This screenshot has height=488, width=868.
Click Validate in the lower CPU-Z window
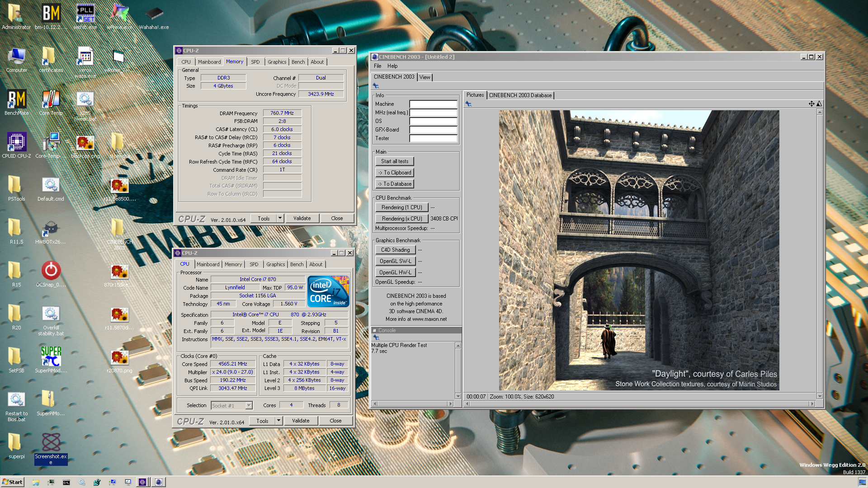tap(301, 421)
